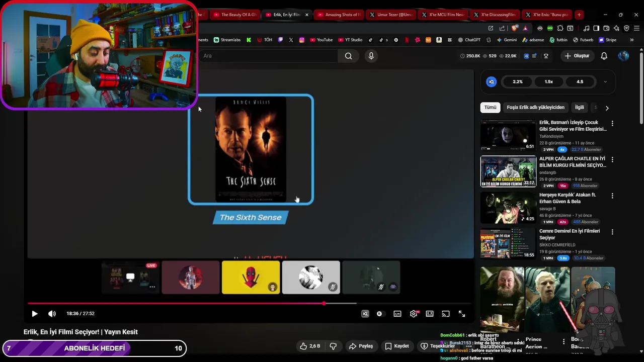The image size is (644, 362).
Task: Click the Oluştur create button
Action: point(577,56)
